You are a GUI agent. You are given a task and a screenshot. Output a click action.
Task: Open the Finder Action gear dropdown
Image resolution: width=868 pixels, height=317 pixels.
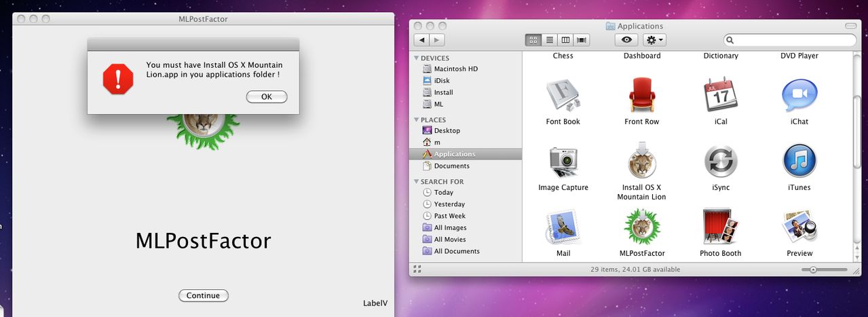(x=654, y=40)
